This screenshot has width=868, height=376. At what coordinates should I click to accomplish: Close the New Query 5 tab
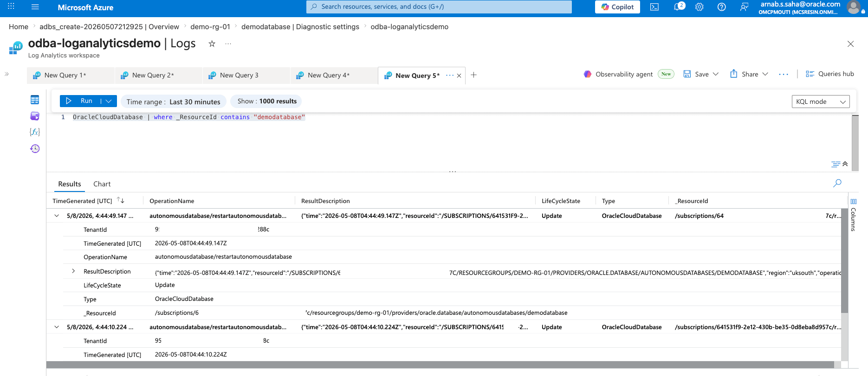459,76
